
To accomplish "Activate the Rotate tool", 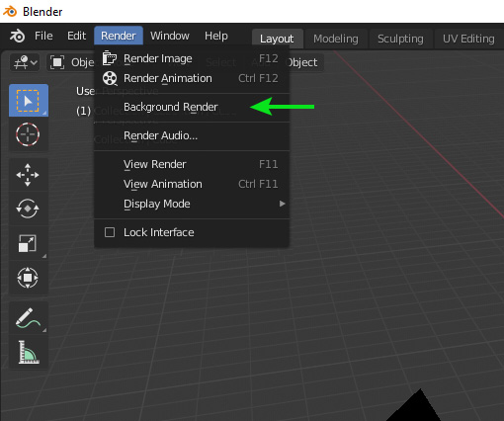I will click(x=29, y=209).
